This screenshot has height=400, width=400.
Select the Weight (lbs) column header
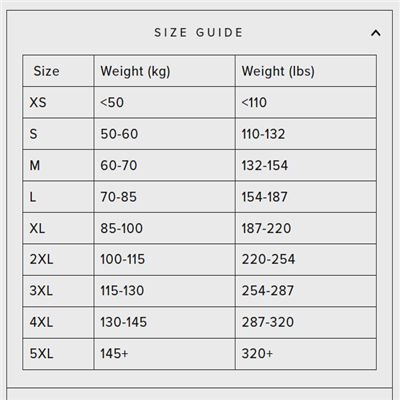pyautogui.click(x=306, y=71)
